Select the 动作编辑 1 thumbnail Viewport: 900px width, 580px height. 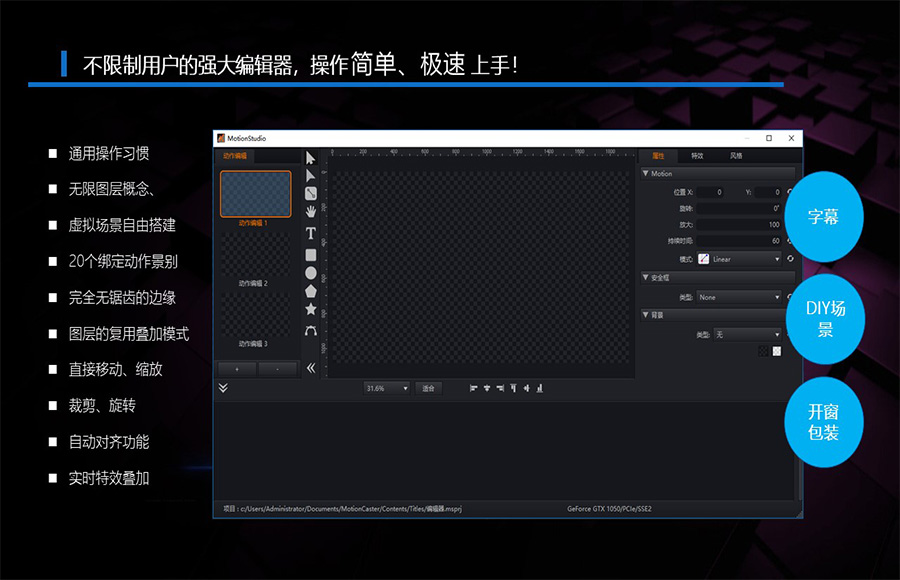(255, 194)
